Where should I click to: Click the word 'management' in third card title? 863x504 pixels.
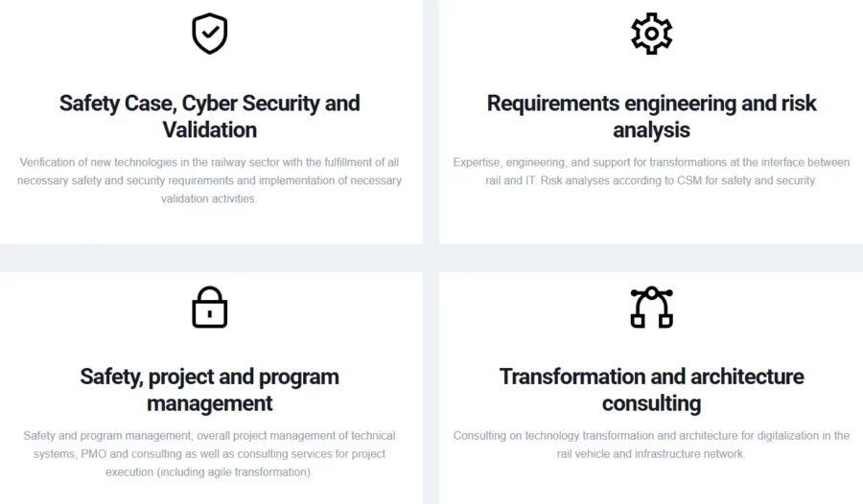(210, 403)
